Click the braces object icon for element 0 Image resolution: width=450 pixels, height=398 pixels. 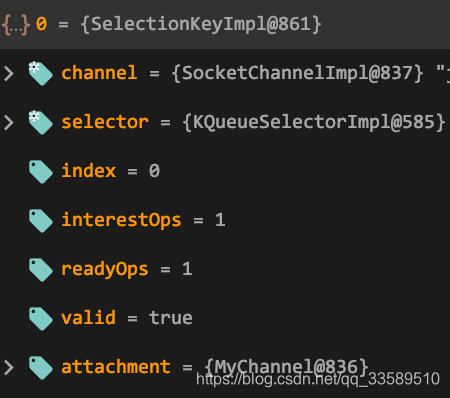16,25
